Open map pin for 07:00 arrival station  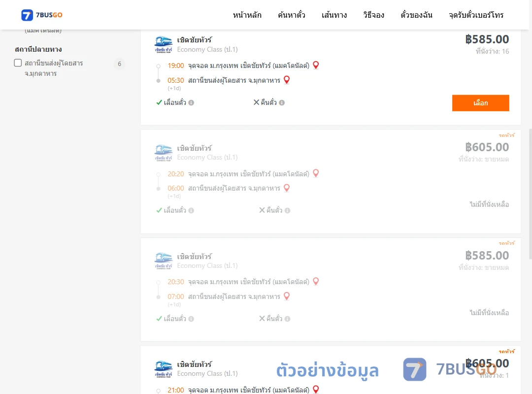[x=287, y=296]
